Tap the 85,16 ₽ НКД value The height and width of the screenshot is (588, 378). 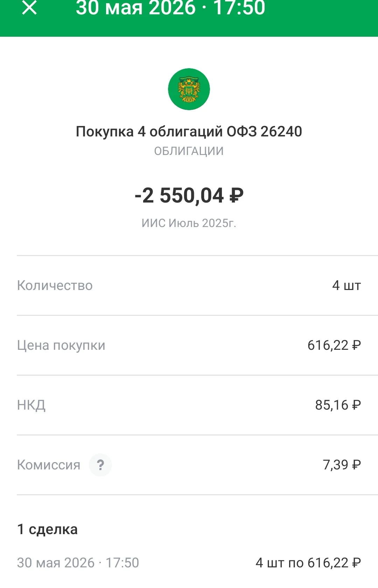tap(338, 405)
